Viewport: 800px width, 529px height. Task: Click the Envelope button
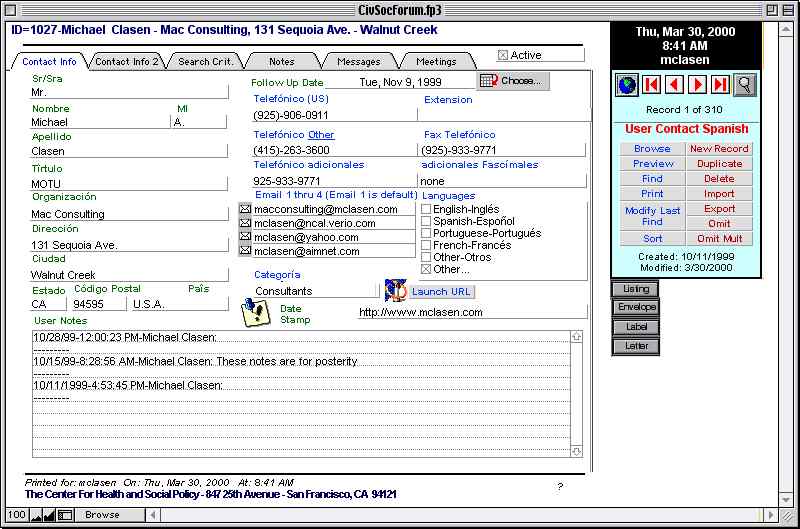635,307
